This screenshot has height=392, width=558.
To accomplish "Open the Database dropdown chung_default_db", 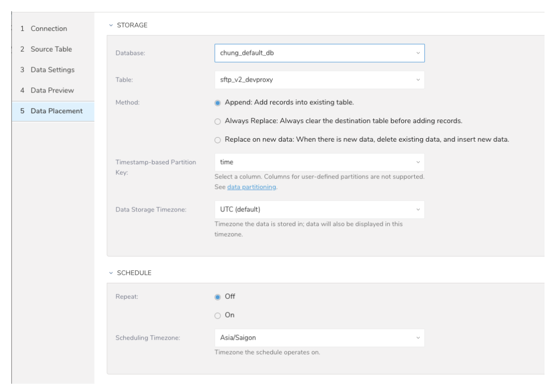I will point(319,53).
